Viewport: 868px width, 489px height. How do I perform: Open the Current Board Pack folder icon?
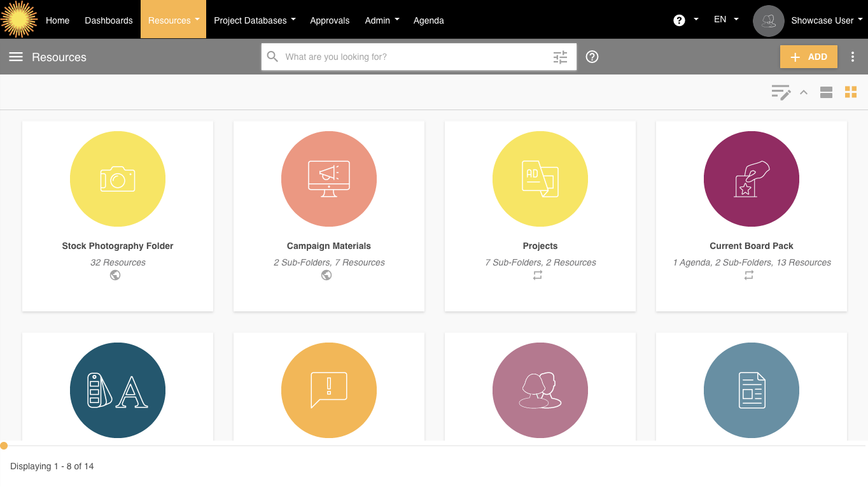pyautogui.click(x=752, y=179)
